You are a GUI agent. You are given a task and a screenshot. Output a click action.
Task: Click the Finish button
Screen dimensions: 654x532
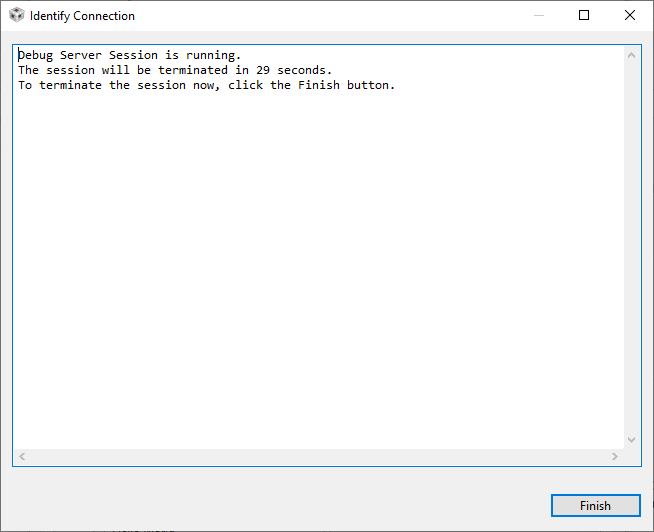595,506
